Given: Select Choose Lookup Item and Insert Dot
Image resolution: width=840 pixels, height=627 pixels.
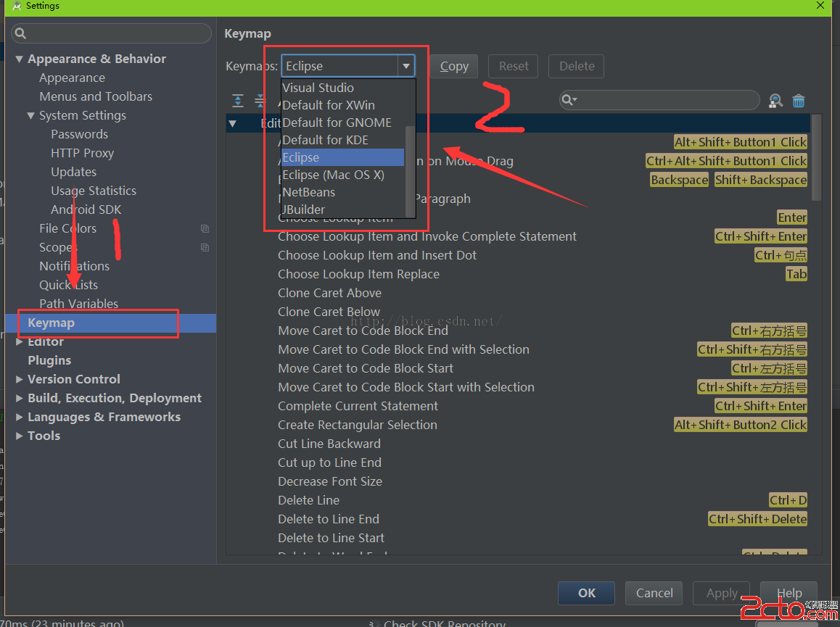Looking at the screenshot, I should (377, 255).
